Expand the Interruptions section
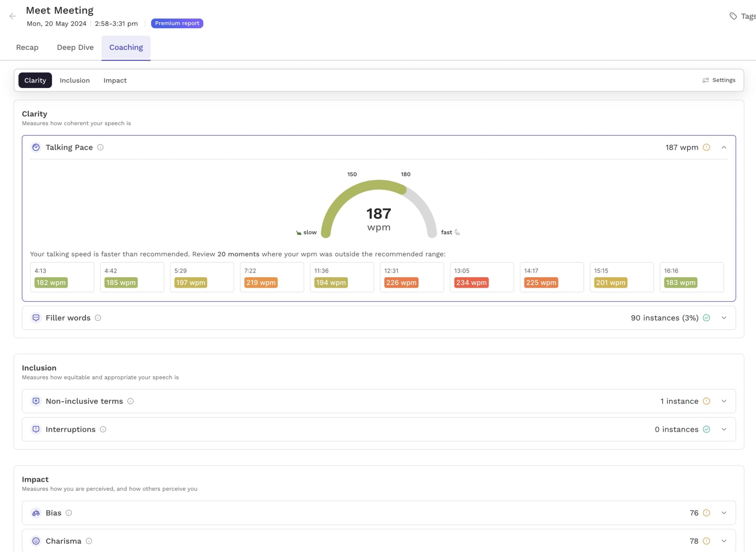Image resolution: width=756 pixels, height=552 pixels. (x=724, y=429)
